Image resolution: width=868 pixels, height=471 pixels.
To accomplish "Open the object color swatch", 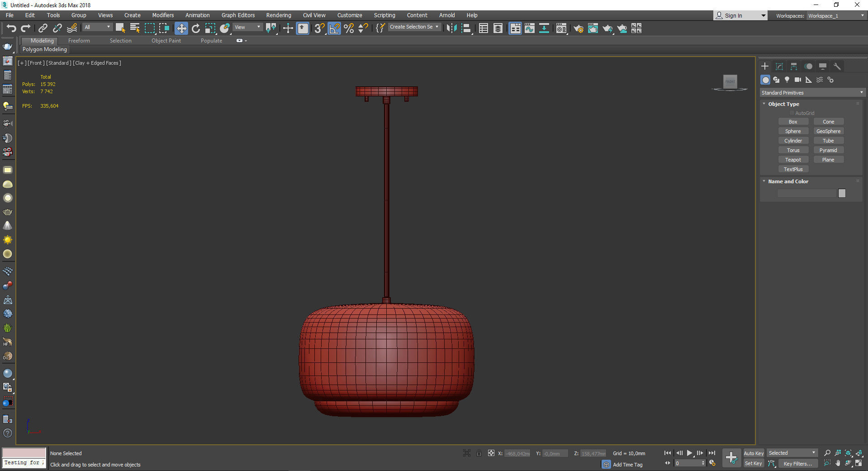I will 842,193.
